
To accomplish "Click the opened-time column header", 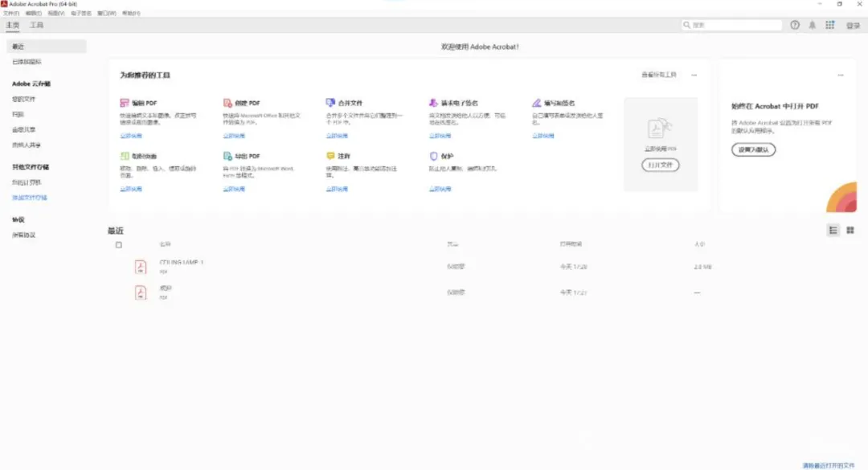I will (571, 244).
